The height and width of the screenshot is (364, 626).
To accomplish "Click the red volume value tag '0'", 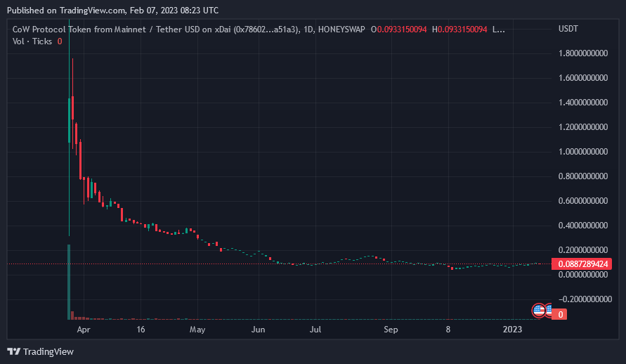I will click(560, 315).
